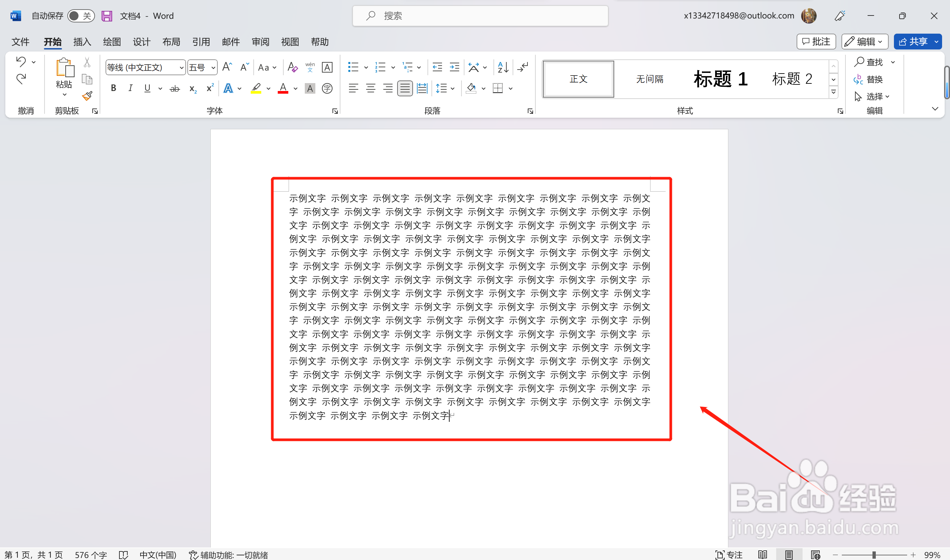The height and width of the screenshot is (560, 950).
Task: Open the 选择 dropdown
Action: [872, 97]
